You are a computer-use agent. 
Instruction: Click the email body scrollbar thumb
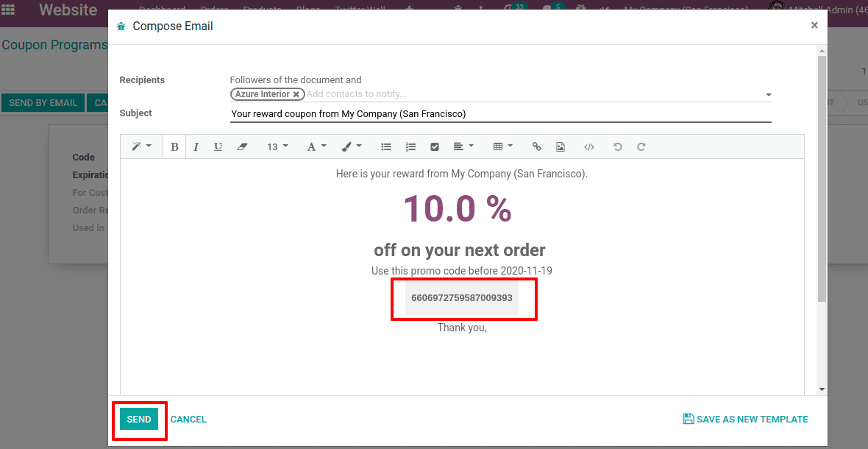pos(822,177)
